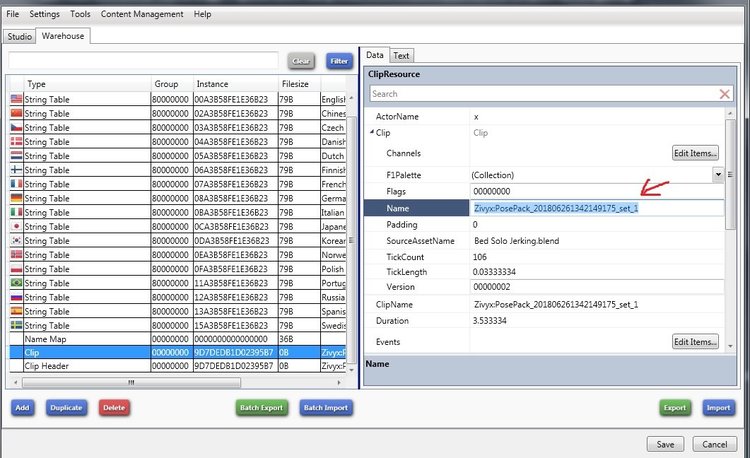Viewport: 750px width, 458px height.
Task: Click the Flags value field
Action: point(596,191)
